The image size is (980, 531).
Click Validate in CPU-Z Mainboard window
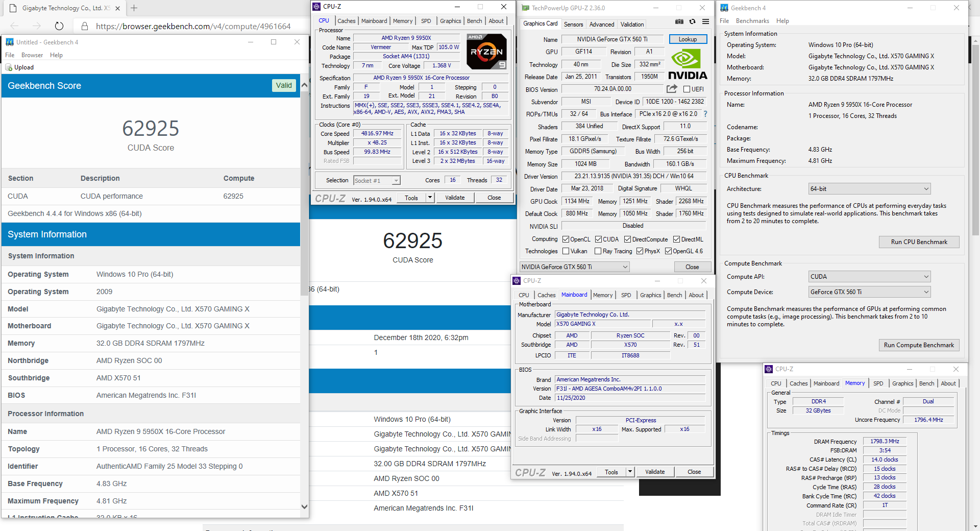pos(655,472)
